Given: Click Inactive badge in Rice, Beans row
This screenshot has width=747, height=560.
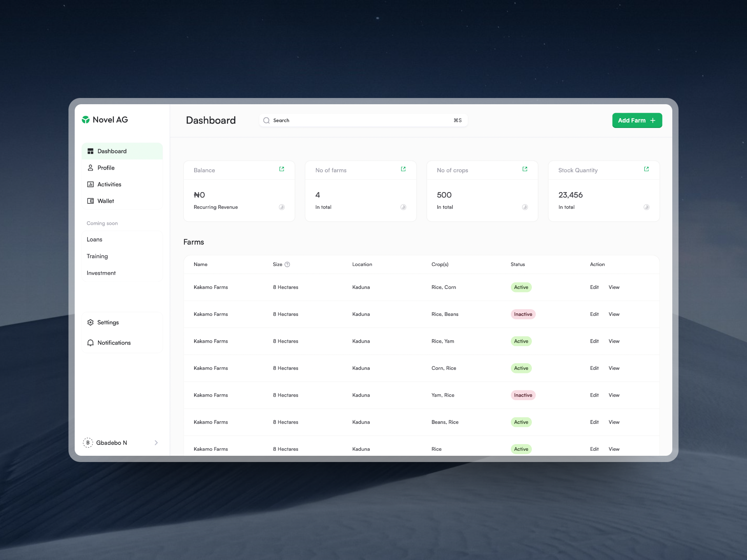Looking at the screenshot, I should (x=523, y=314).
